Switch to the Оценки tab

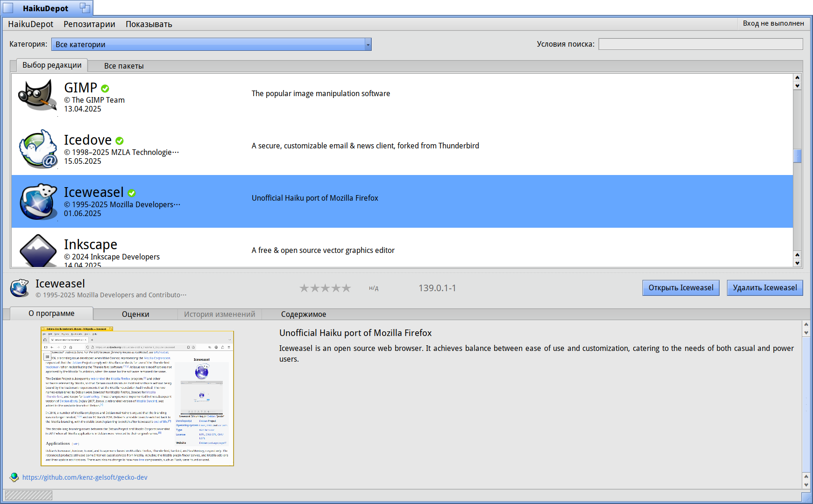click(135, 314)
